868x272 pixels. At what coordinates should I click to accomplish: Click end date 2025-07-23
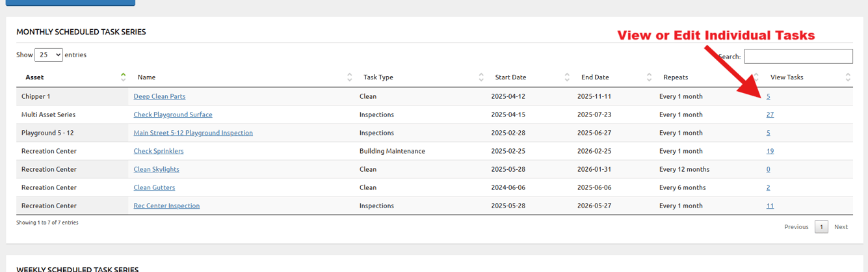point(594,115)
